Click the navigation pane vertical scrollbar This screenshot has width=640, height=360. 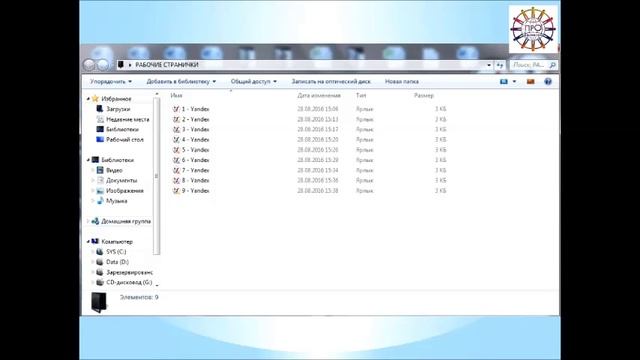[x=156, y=176]
